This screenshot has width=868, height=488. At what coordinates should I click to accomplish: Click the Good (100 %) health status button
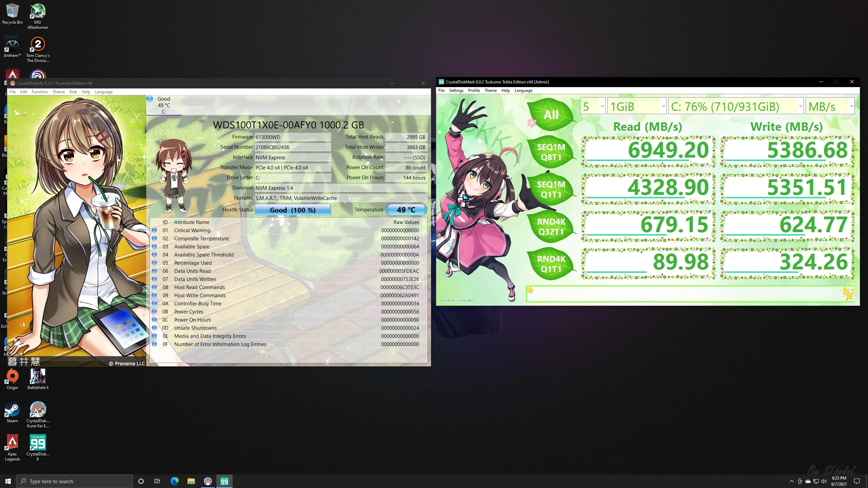[x=293, y=210]
